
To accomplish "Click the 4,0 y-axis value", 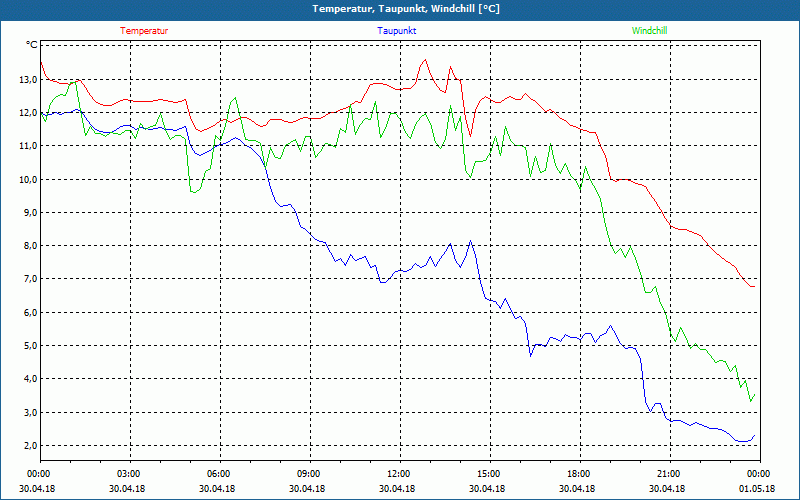I will coord(30,379).
